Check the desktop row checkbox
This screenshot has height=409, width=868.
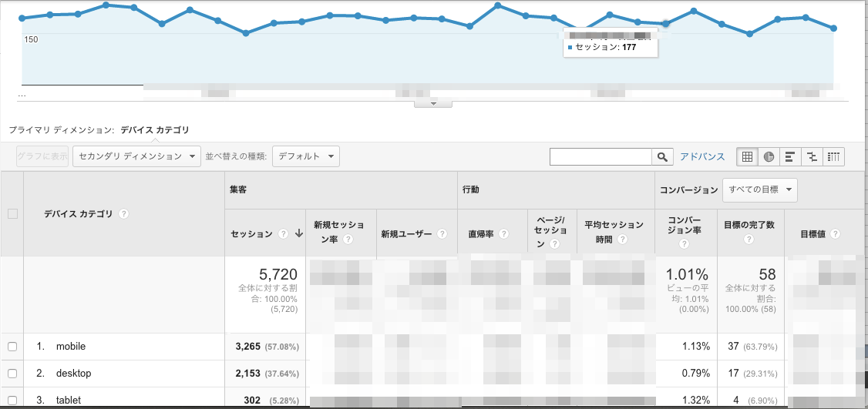12,374
